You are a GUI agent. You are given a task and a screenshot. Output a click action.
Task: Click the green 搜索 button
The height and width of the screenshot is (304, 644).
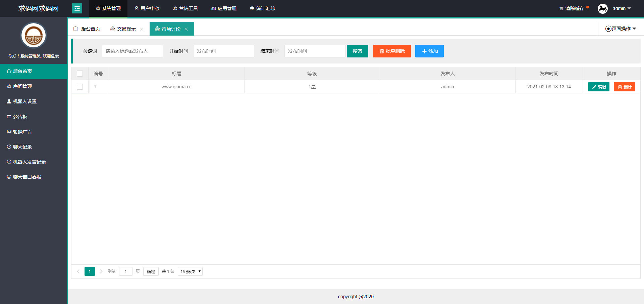357,51
